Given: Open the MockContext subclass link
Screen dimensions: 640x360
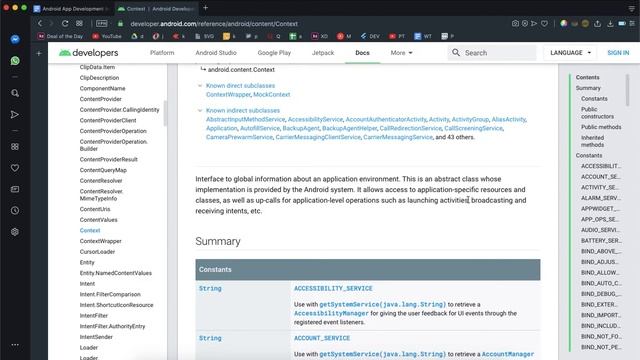Looking at the screenshot, I should [x=271, y=94].
